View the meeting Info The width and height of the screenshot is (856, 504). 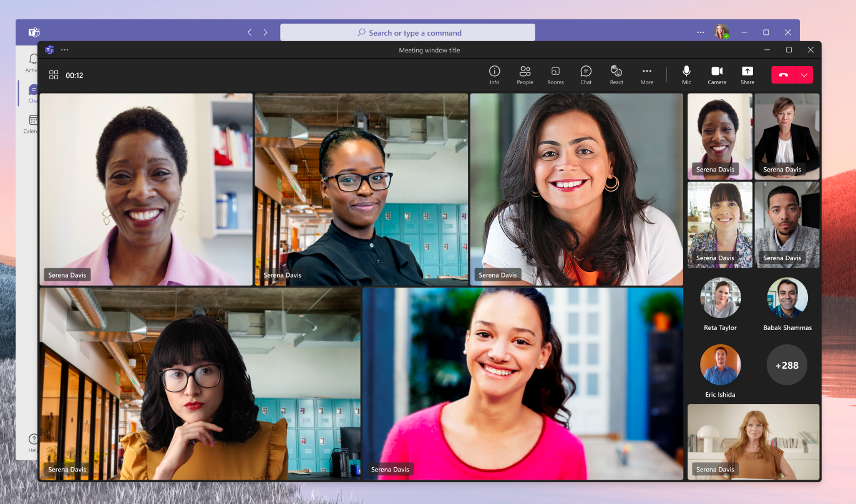pyautogui.click(x=494, y=74)
